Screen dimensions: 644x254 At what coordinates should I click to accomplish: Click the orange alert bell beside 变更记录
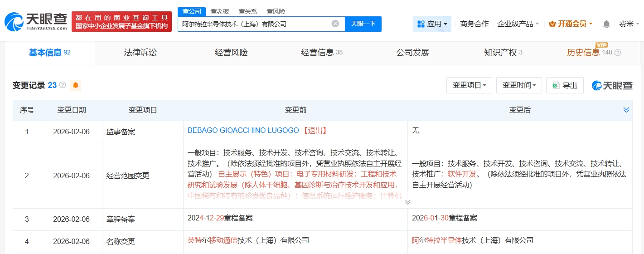[x=75, y=85]
